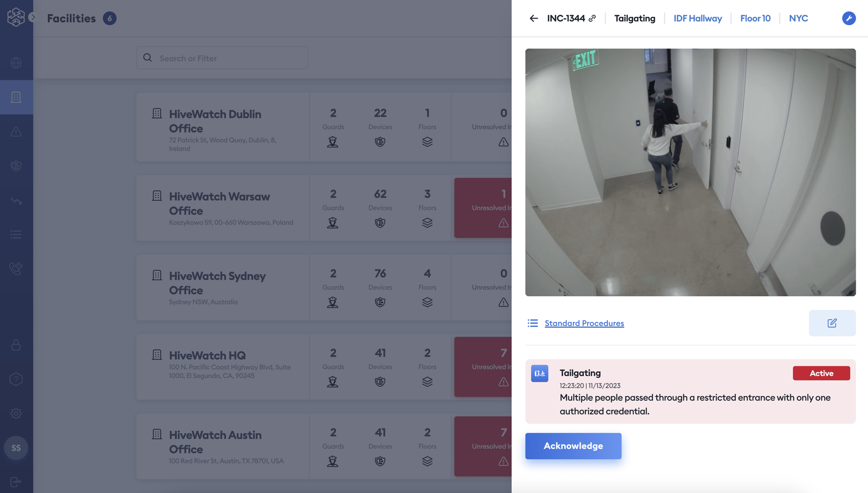Open the IDF Hallway breadcrumb link

pos(697,18)
